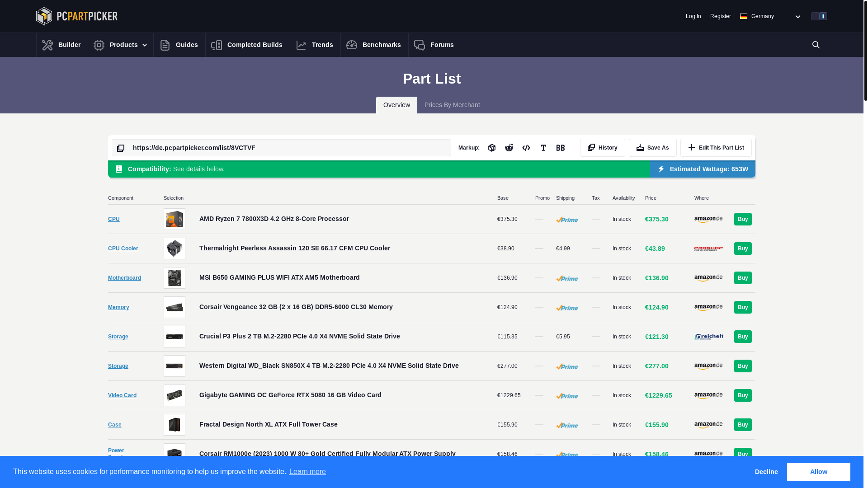This screenshot has height=488, width=868.
Task: Open Fractal Design North XL case name
Action: pos(269,424)
